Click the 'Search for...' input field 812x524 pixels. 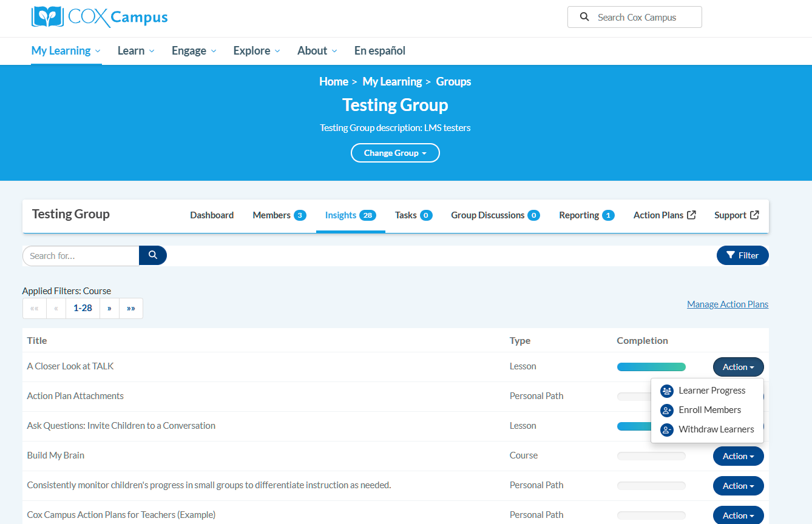(x=81, y=255)
